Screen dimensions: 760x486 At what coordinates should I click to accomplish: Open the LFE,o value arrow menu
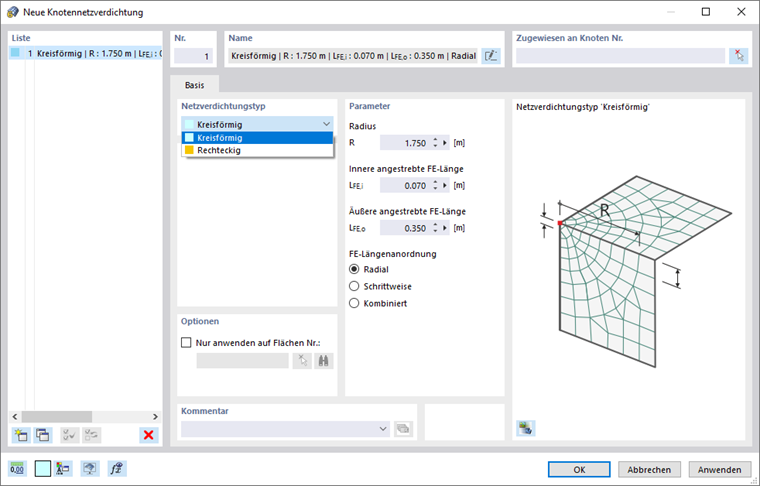445,228
